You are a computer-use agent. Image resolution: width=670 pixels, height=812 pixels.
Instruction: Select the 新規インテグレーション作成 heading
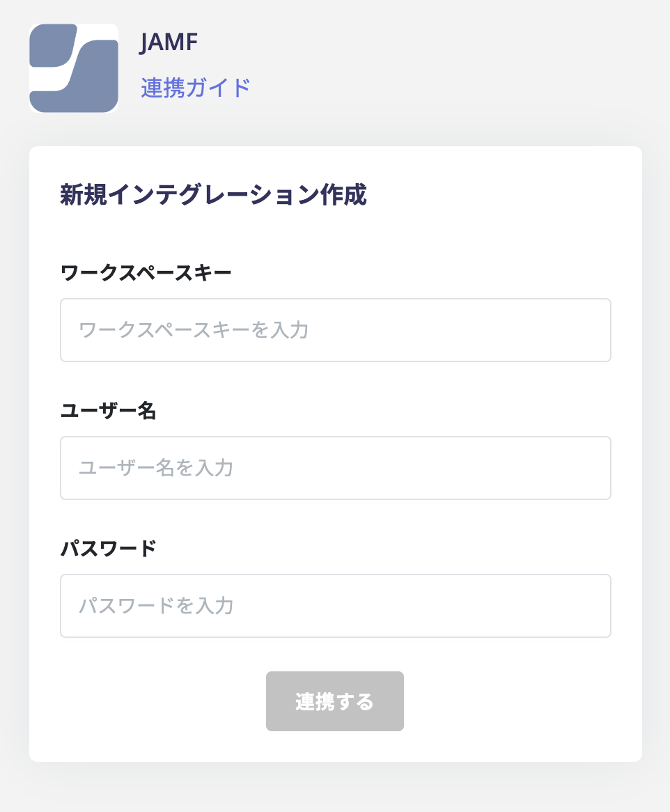pos(213,195)
